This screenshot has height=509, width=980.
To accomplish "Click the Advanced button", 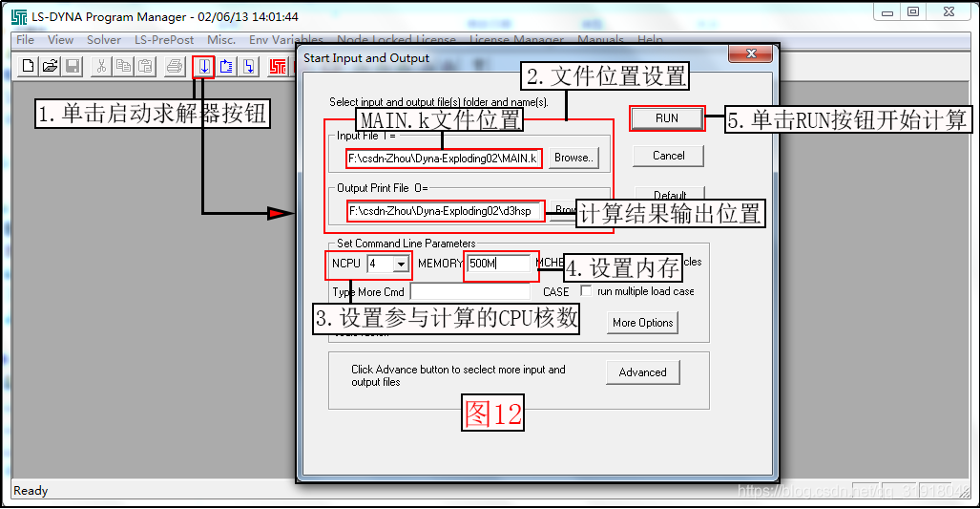I will pyautogui.click(x=642, y=372).
